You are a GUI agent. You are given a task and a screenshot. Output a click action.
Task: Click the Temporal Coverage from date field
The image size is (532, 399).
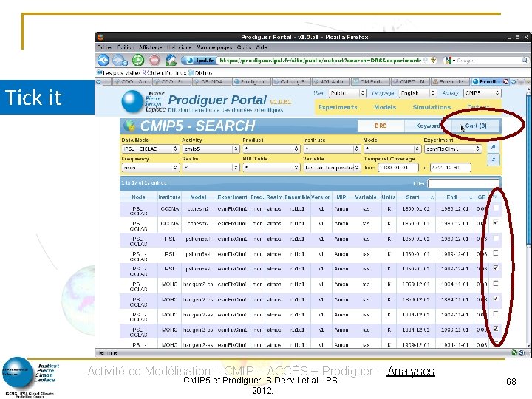click(x=398, y=168)
